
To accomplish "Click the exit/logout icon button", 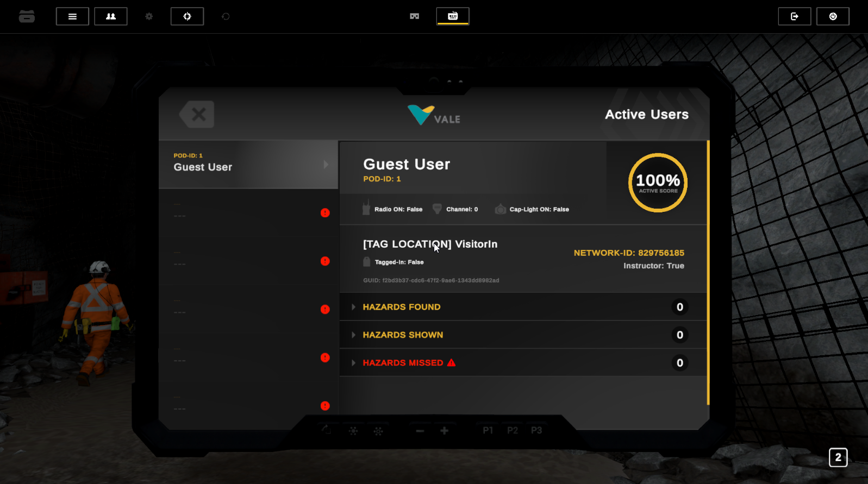I will (794, 16).
